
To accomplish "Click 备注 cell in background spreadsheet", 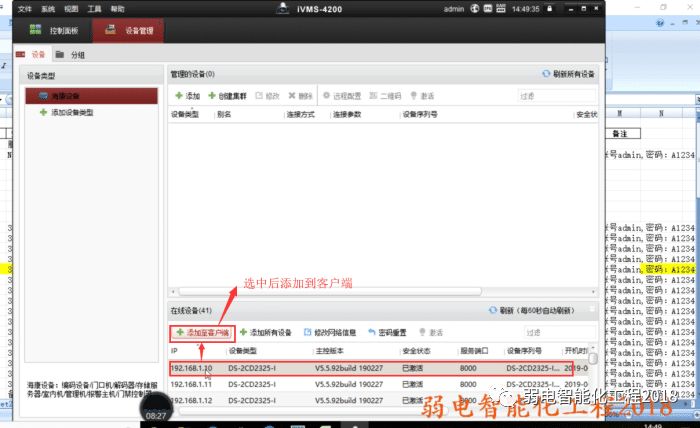I will (623, 133).
